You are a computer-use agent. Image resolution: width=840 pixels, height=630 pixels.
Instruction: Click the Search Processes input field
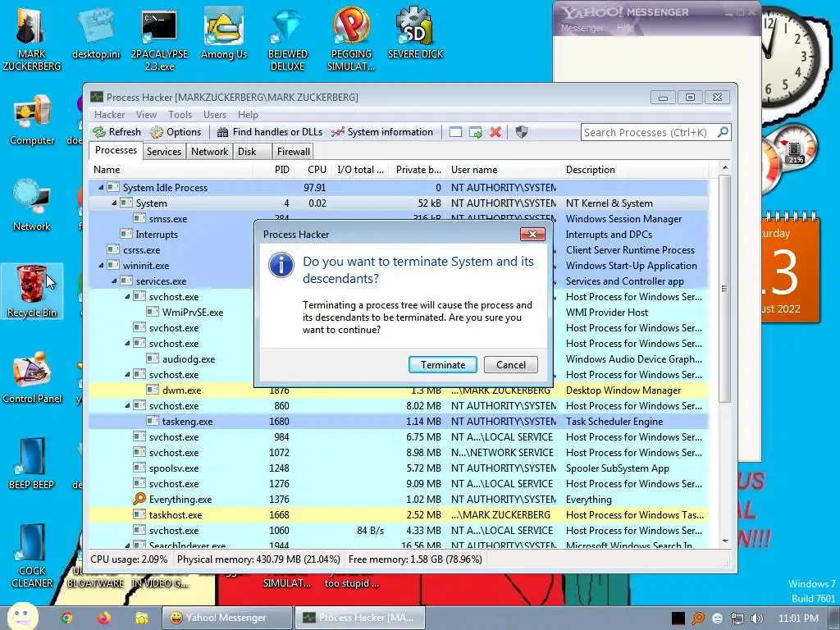pyautogui.click(x=650, y=132)
